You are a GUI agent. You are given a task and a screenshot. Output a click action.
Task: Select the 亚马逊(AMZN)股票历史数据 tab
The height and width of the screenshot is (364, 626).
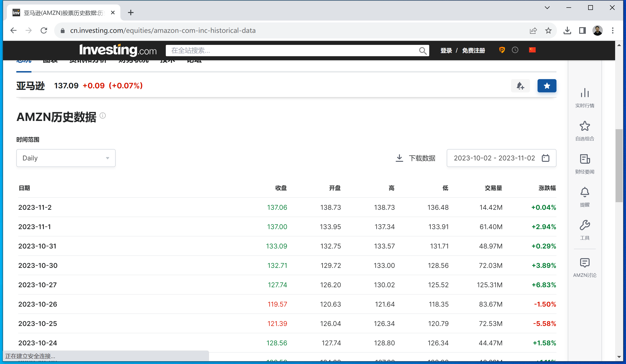63,13
